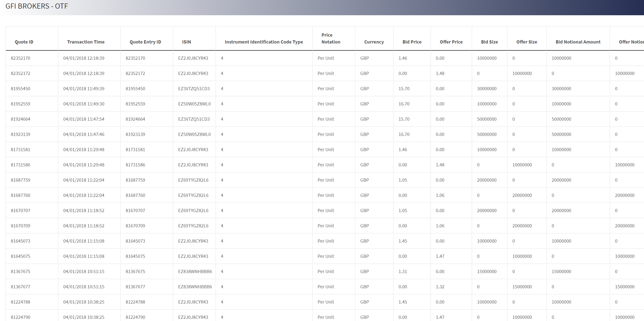Click the Quote Entry ID column header

click(145, 42)
